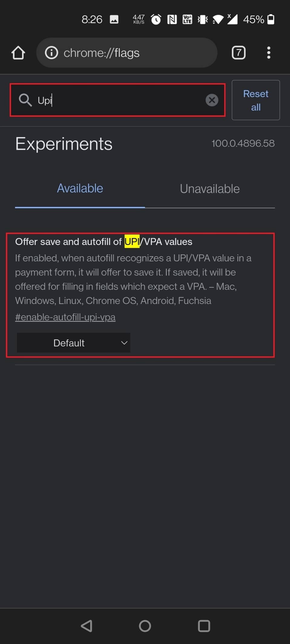290x644 pixels.
Task: Switch to the Unavailable tab
Action: 209,189
